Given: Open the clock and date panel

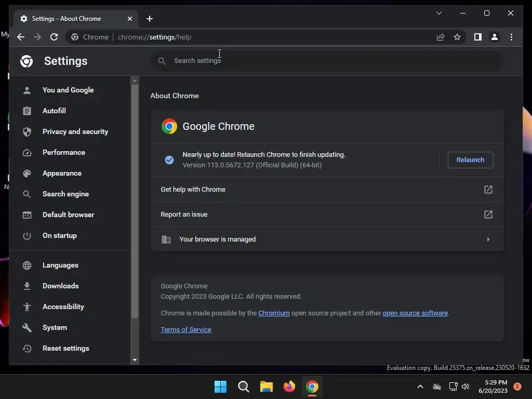Looking at the screenshot, I should [493, 387].
